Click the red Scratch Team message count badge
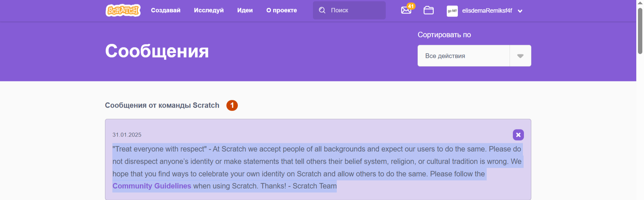The image size is (644, 200). [x=232, y=106]
